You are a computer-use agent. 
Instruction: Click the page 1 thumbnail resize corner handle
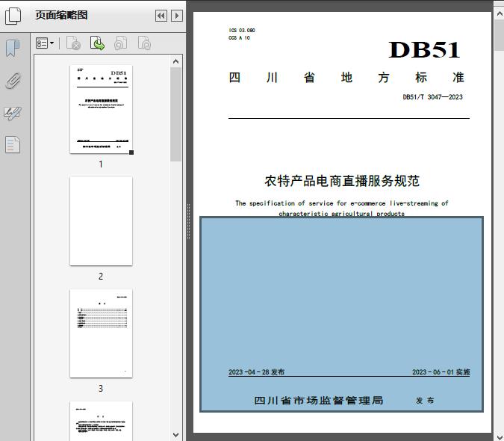point(131,152)
